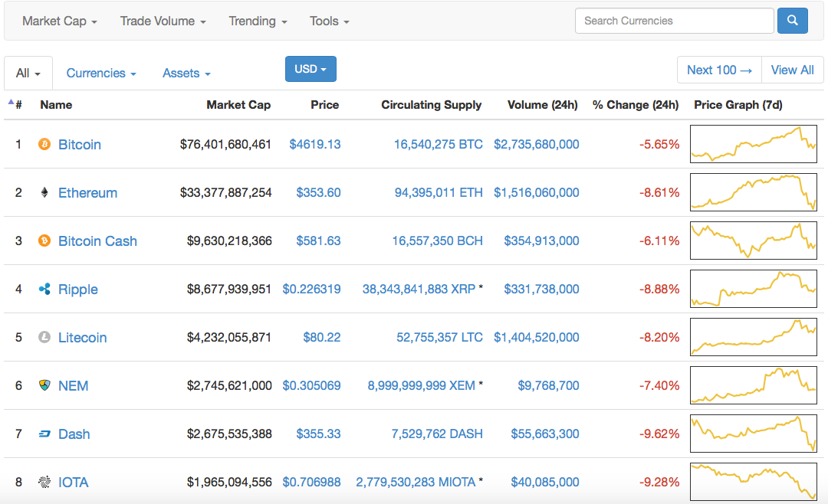Click Bitcoin market cap $76,401,680,461
Viewport: 828px width, 504px height.
click(x=225, y=144)
